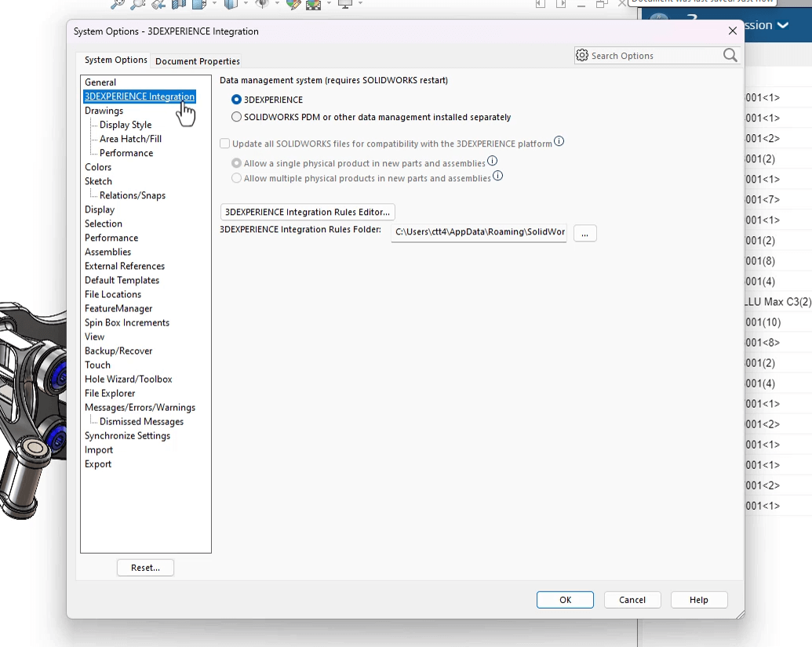Select the Zoom to Fit tool
This screenshot has width=812, height=647.
116,4
